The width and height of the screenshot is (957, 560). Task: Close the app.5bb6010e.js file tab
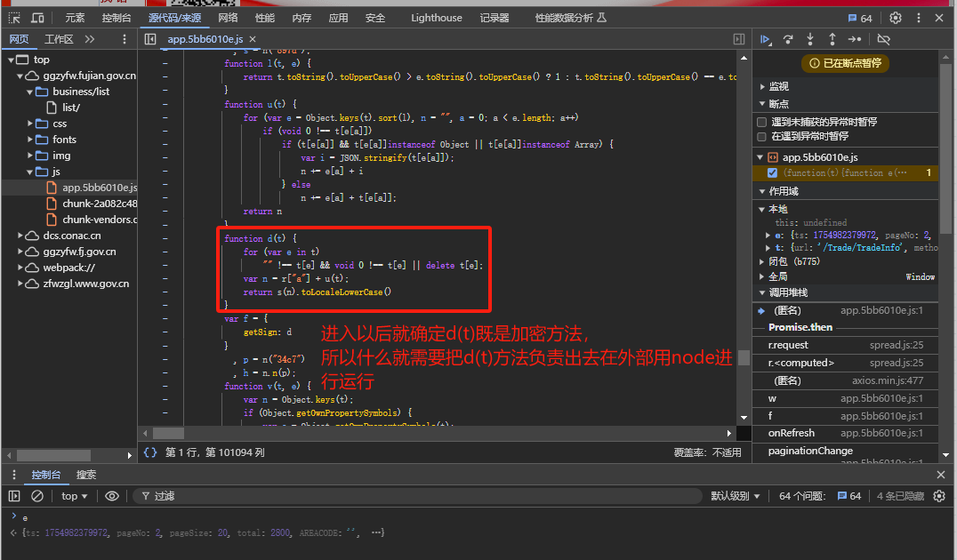coord(253,39)
